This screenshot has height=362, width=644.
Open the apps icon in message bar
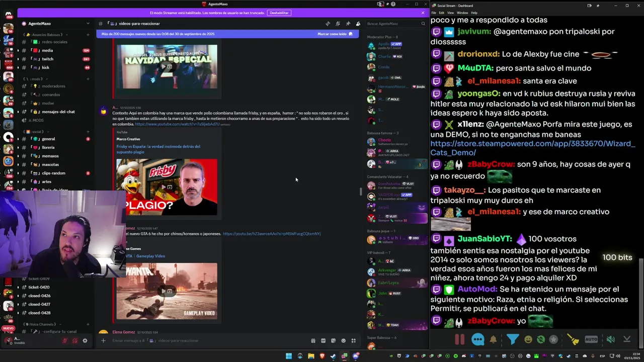tap(353, 340)
